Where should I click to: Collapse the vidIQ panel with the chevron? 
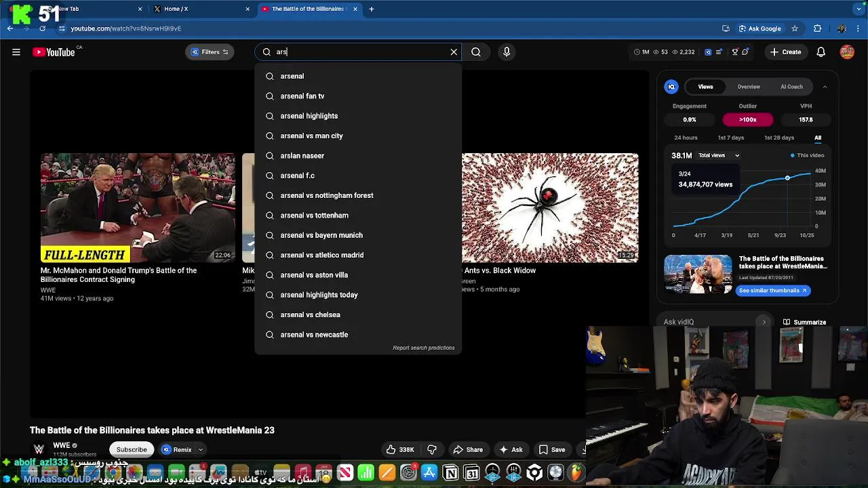825,87
